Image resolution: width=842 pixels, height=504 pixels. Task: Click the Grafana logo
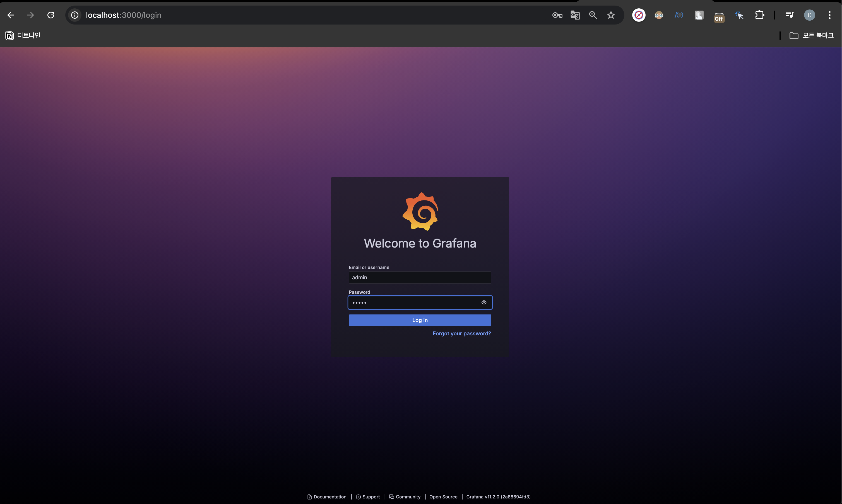coord(420,211)
